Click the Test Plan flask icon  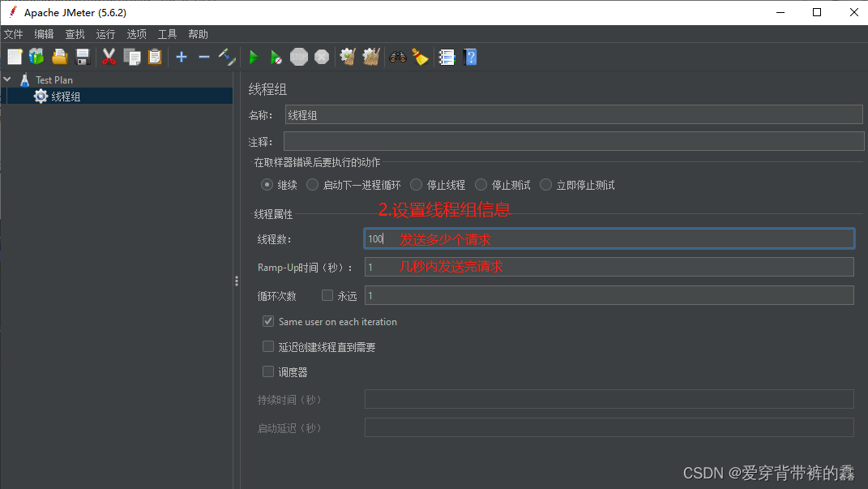[x=25, y=79]
